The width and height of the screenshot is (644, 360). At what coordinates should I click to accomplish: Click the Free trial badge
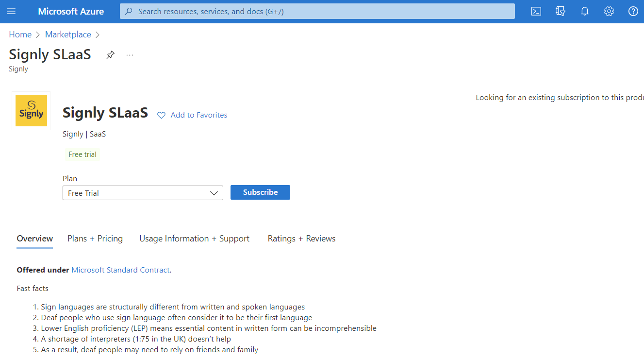(83, 154)
